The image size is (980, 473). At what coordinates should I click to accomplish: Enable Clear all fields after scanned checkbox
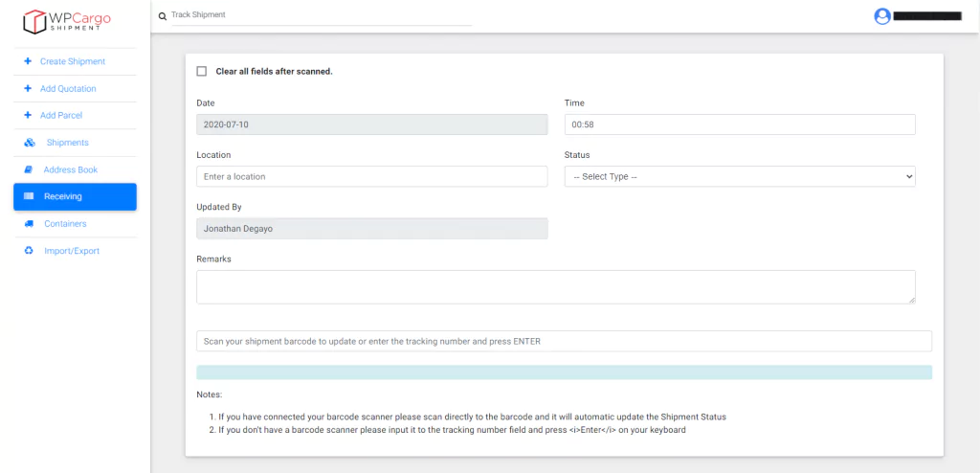[x=201, y=71]
